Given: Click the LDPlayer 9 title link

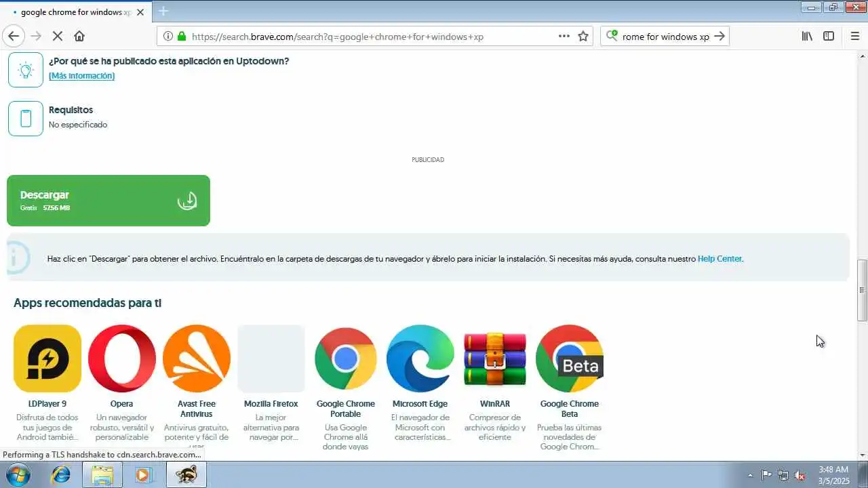Looking at the screenshot, I should pyautogui.click(x=47, y=404).
